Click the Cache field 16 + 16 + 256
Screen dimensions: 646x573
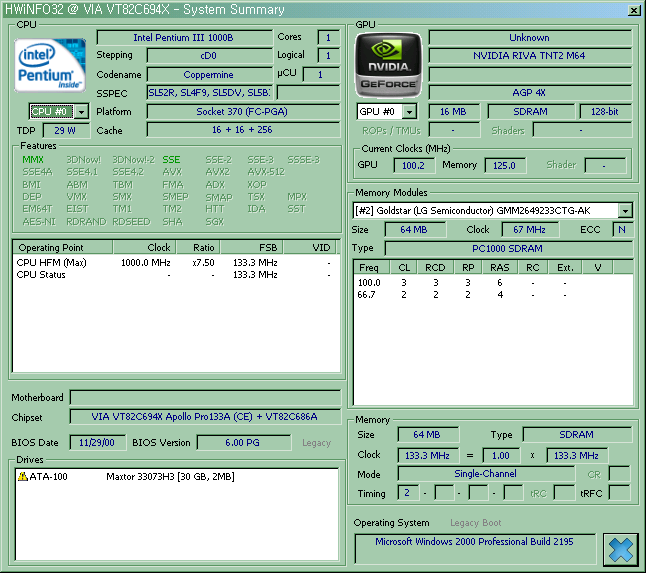(243, 130)
